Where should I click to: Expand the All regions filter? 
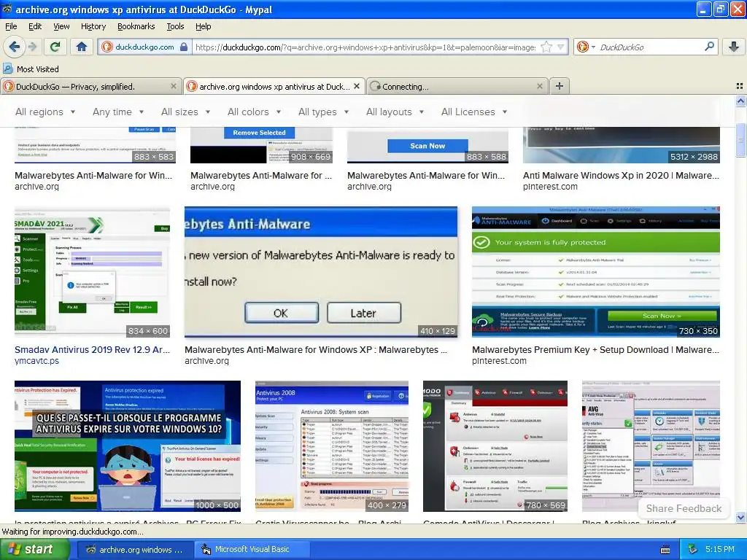[45, 112]
